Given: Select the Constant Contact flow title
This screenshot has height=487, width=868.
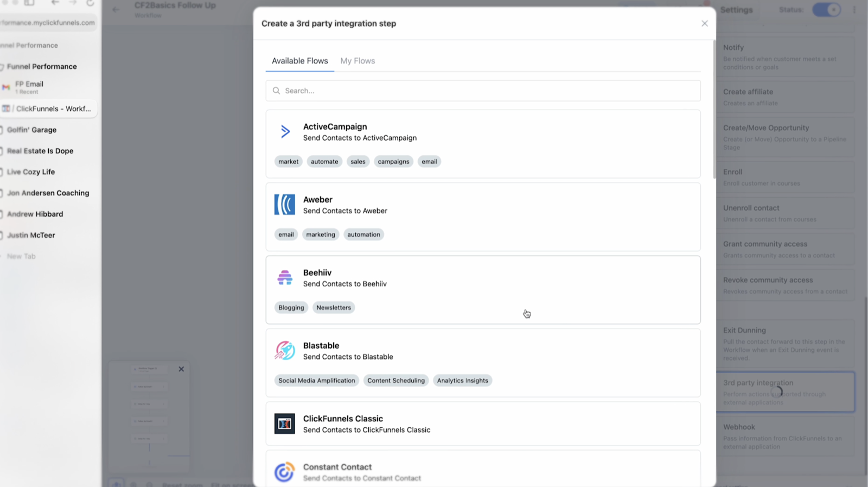Looking at the screenshot, I should tap(337, 467).
